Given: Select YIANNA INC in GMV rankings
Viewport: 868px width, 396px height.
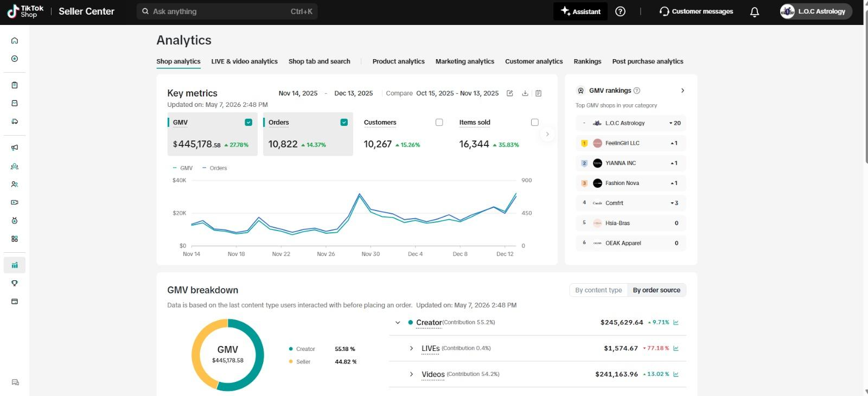Looking at the screenshot, I should tap(631, 163).
